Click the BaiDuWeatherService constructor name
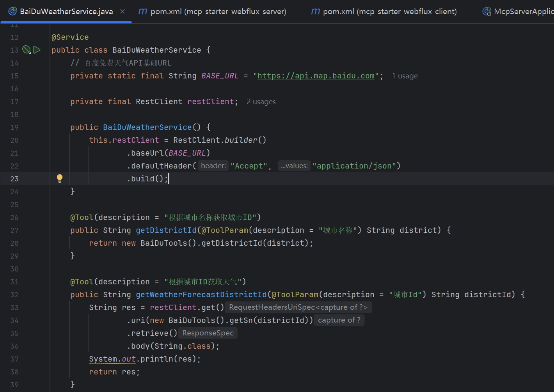The width and height of the screenshot is (554, 392). (147, 127)
